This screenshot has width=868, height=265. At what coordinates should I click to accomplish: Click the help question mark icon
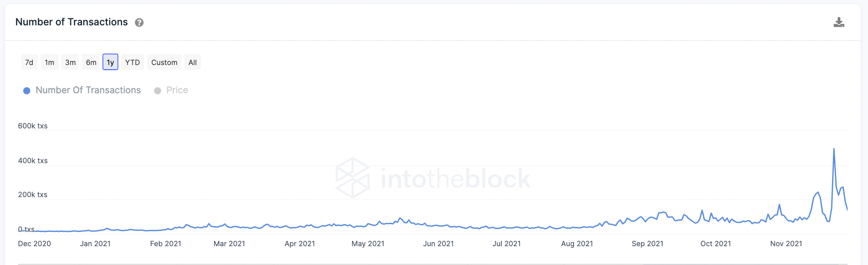(x=139, y=22)
